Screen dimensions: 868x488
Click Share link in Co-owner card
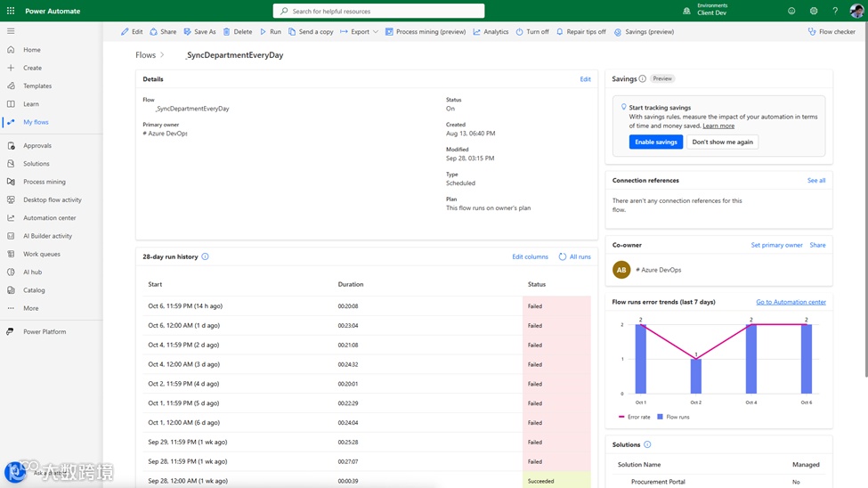coord(817,245)
